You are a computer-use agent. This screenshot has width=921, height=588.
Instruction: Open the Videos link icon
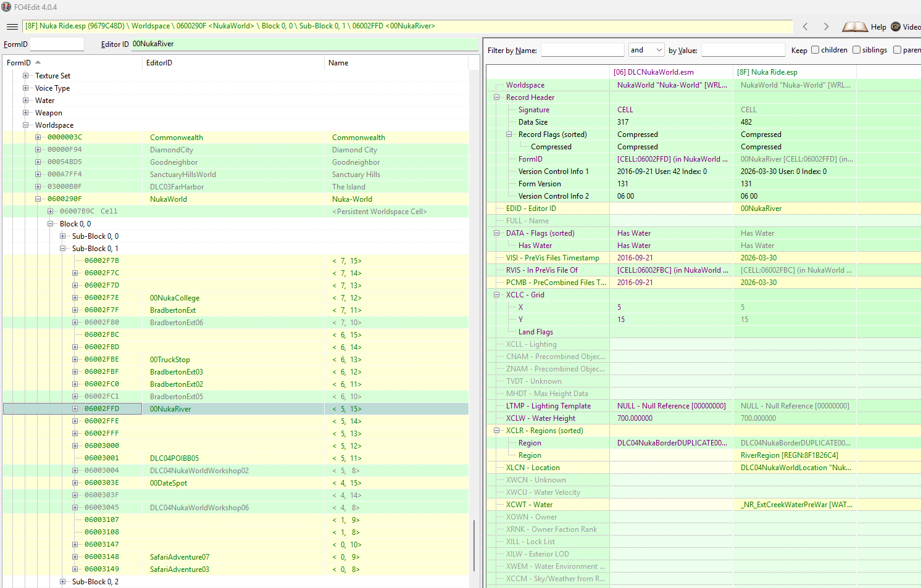896,27
